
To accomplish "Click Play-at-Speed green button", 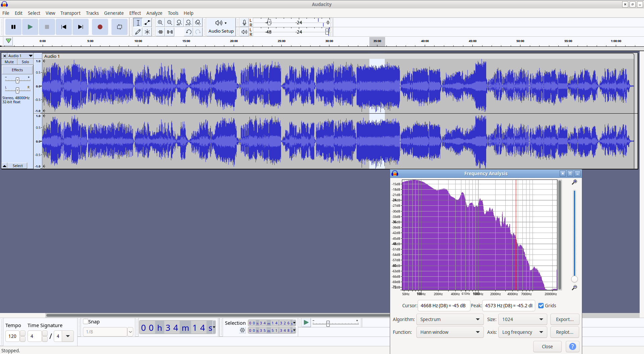I will click(306, 323).
